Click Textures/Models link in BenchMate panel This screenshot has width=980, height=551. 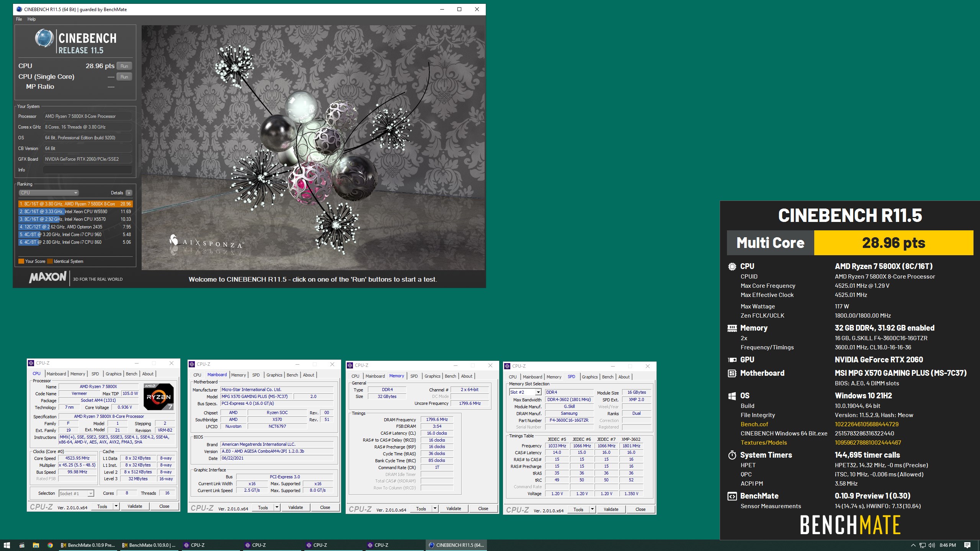[764, 443]
